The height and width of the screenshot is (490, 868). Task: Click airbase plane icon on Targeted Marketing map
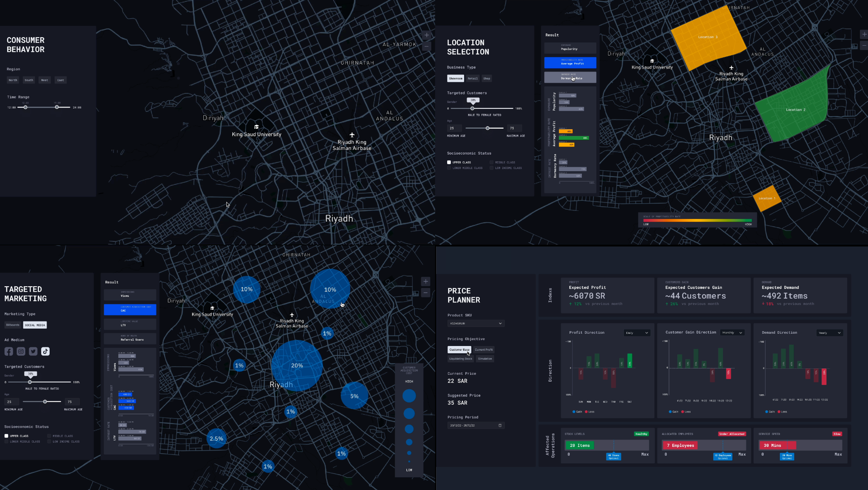[x=292, y=315]
